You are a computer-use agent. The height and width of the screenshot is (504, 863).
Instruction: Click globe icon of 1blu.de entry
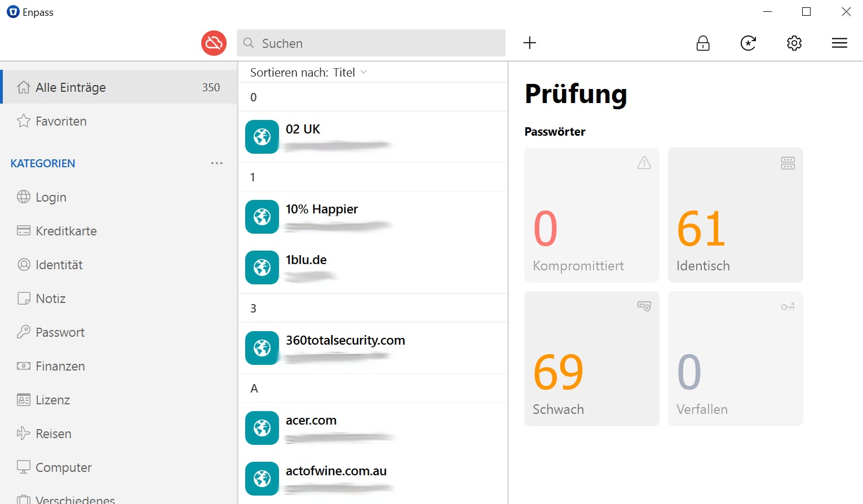click(x=262, y=267)
